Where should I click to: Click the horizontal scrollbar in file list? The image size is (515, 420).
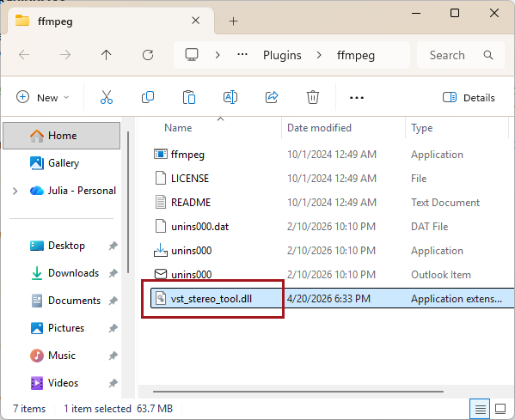click(298, 392)
